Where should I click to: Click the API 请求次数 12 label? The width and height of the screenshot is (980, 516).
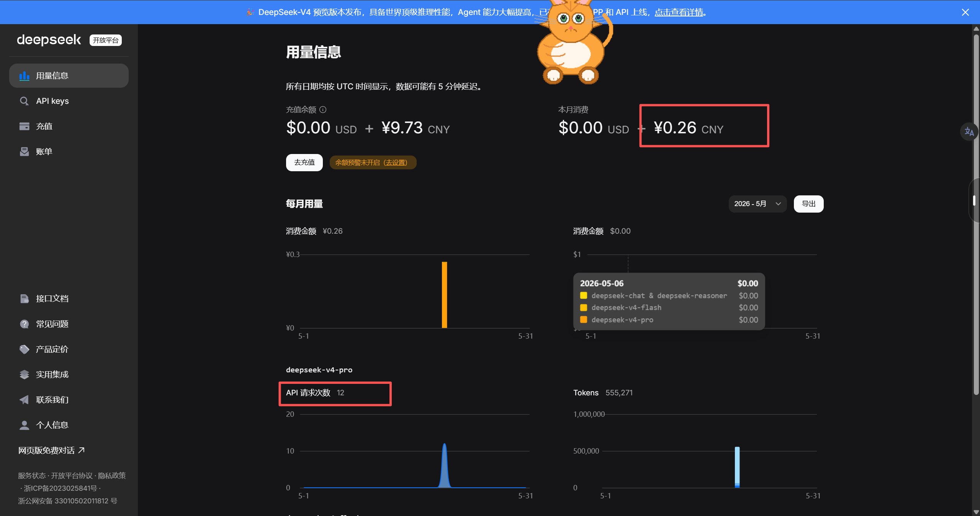[315, 393]
